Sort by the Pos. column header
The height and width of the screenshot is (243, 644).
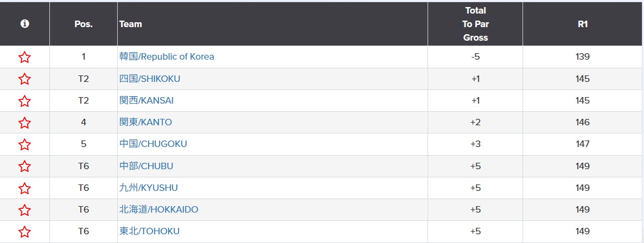[x=84, y=24]
